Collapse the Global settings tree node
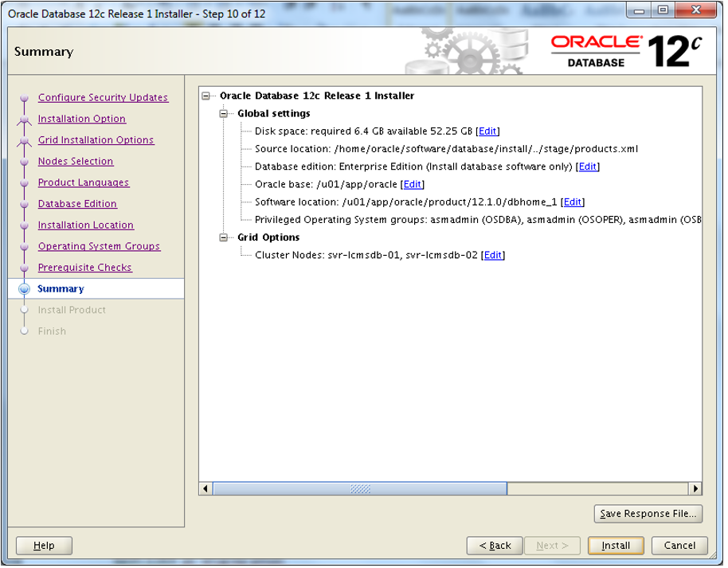Screen dimensions: 728x568 pyautogui.click(x=224, y=114)
